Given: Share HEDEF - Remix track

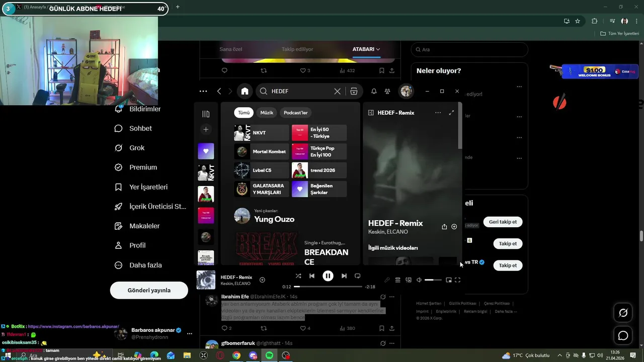Looking at the screenshot, I should pyautogui.click(x=444, y=227).
